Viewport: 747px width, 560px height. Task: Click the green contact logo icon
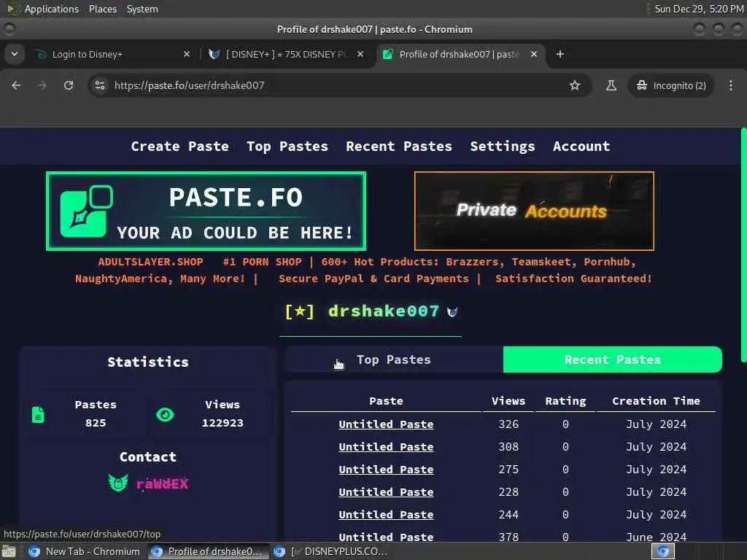(x=118, y=483)
